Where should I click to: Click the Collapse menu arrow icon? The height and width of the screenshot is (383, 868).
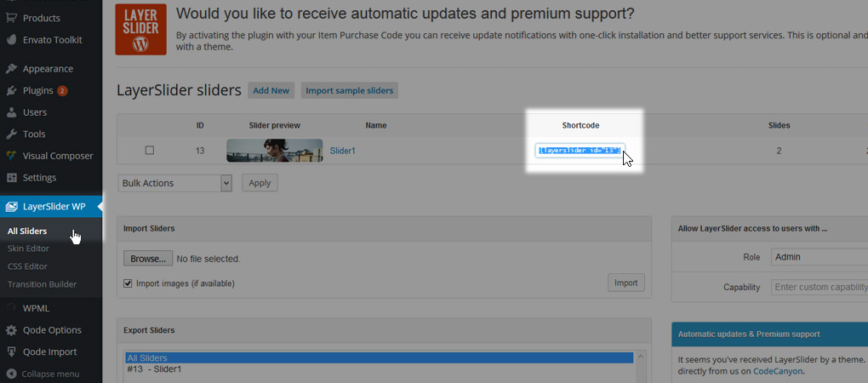(10, 374)
